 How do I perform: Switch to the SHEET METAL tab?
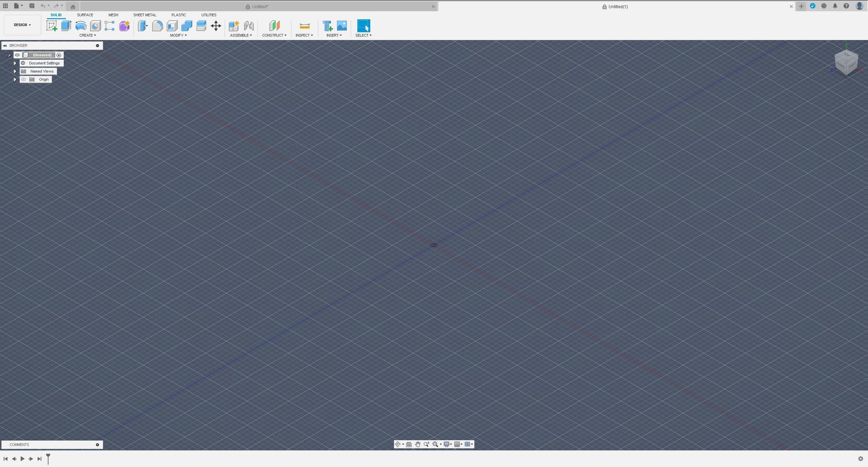tap(145, 15)
